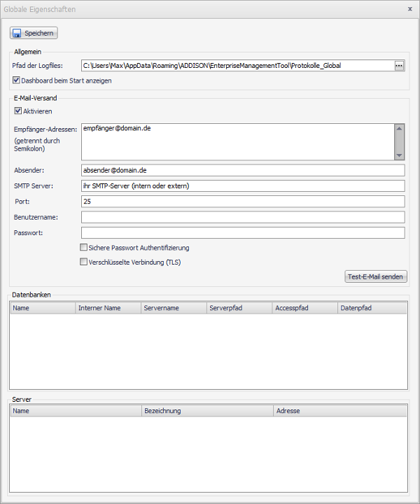Click scroll up arrow in recipient box

(x=399, y=129)
